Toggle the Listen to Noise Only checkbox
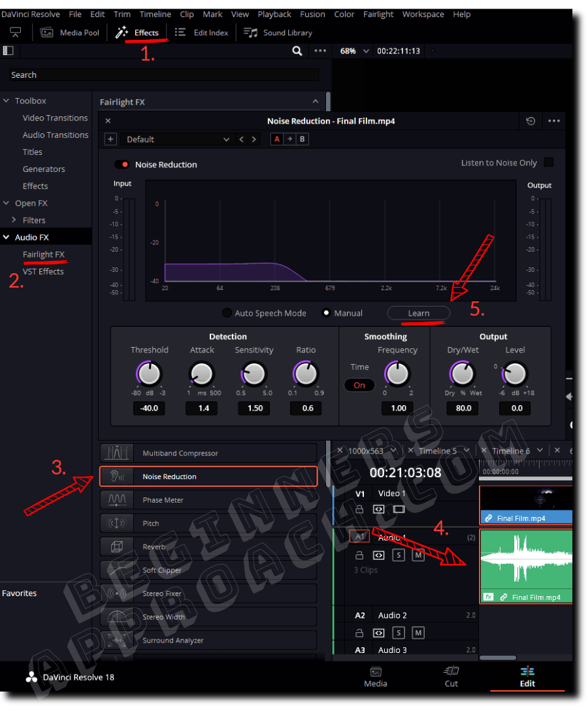 548,162
